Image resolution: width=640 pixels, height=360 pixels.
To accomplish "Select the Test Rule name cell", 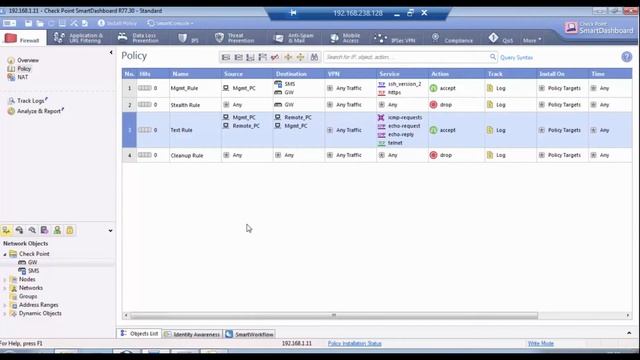I will (x=195, y=130).
